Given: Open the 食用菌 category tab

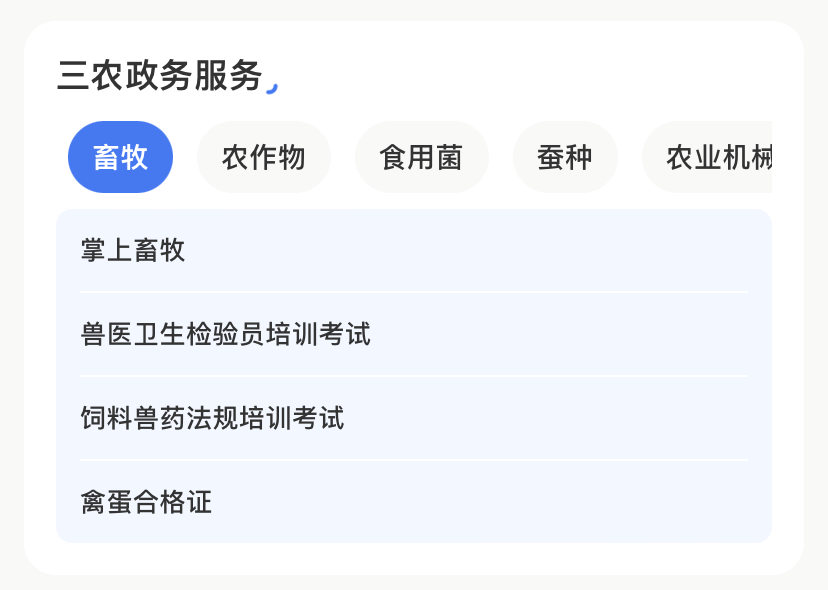Looking at the screenshot, I should coord(421,157).
